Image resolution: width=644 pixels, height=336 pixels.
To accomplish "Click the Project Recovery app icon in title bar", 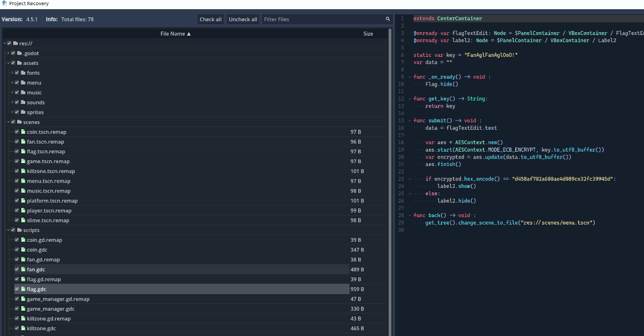I will (5, 3).
